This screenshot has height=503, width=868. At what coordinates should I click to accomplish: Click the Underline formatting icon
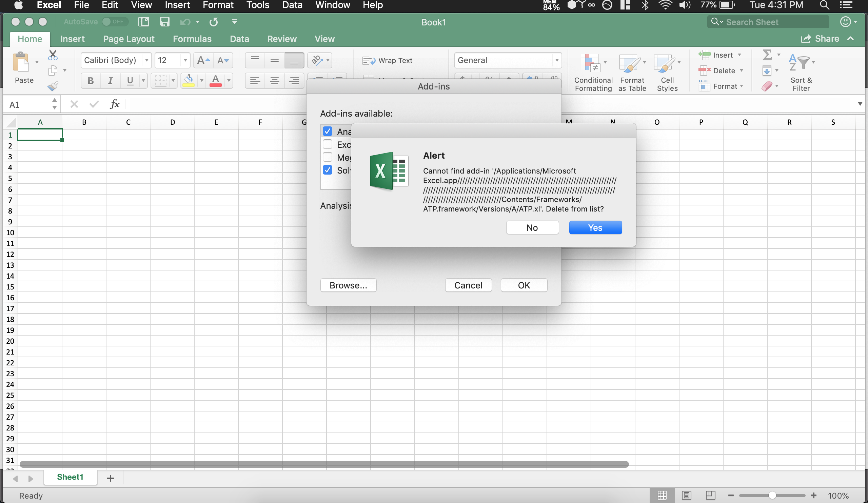[131, 80]
